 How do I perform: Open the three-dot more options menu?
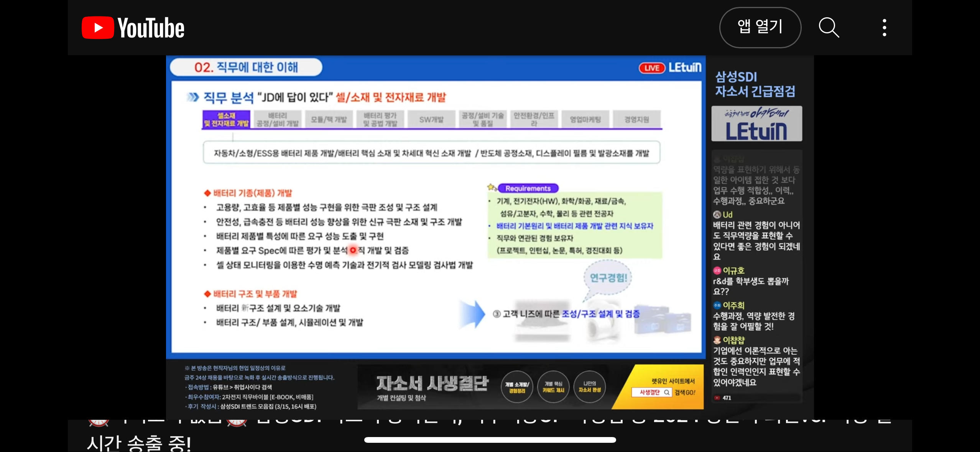click(884, 28)
